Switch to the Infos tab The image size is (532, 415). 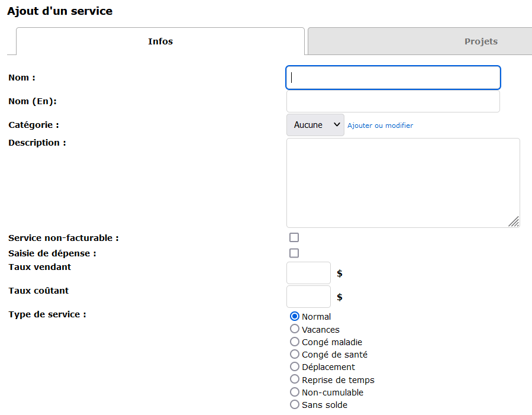tap(160, 41)
